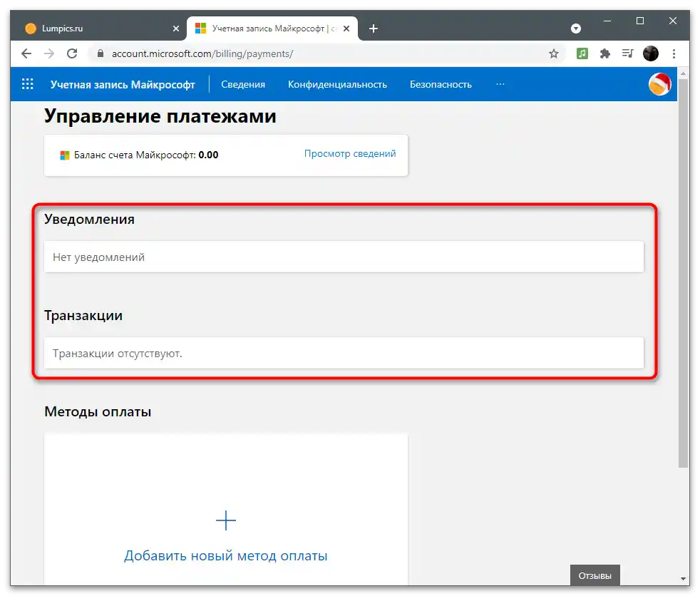
Task: Open the Microsoft account avatar with Santa hat
Action: (x=660, y=84)
